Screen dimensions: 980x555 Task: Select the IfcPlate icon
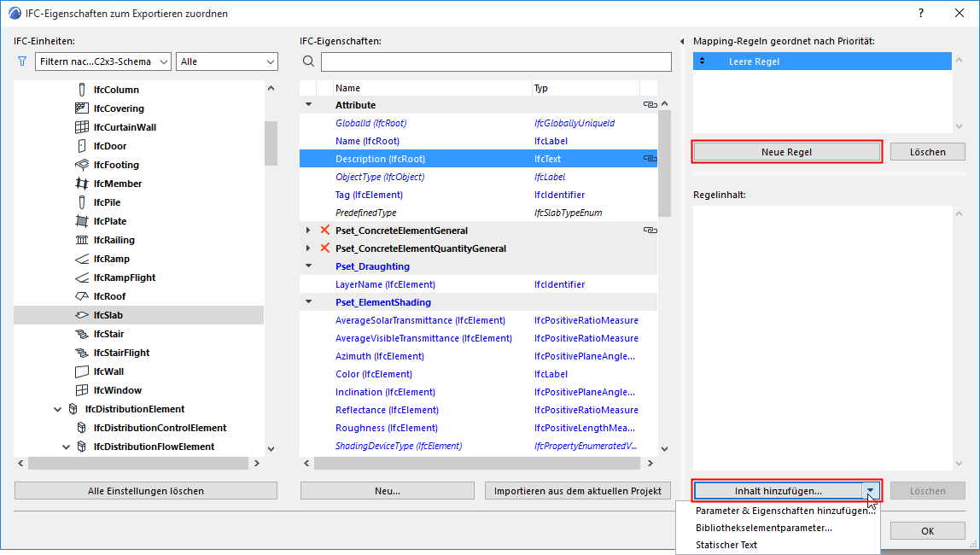click(82, 220)
